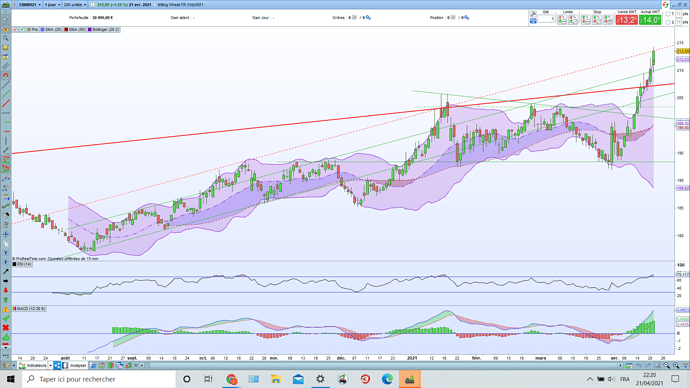Image resolution: width=690 pixels, height=388 pixels.
Task: Open File Explorer from taskbar
Action: (276, 379)
